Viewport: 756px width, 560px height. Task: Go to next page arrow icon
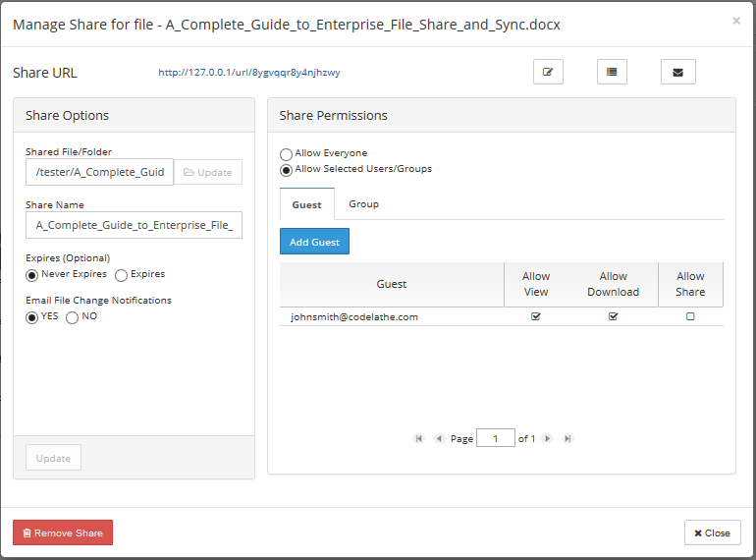pyautogui.click(x=547, y=438)
